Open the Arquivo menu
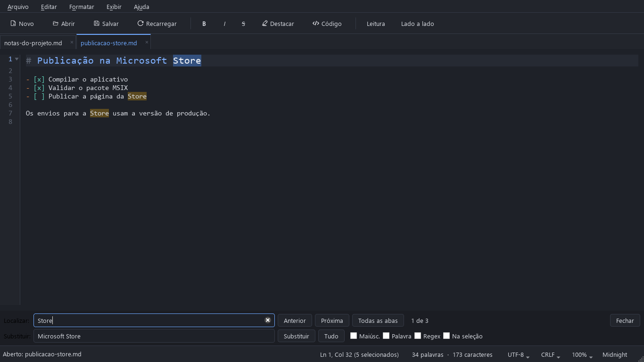Viewport: 644px width, 362px height. click(x=18, y=7)
